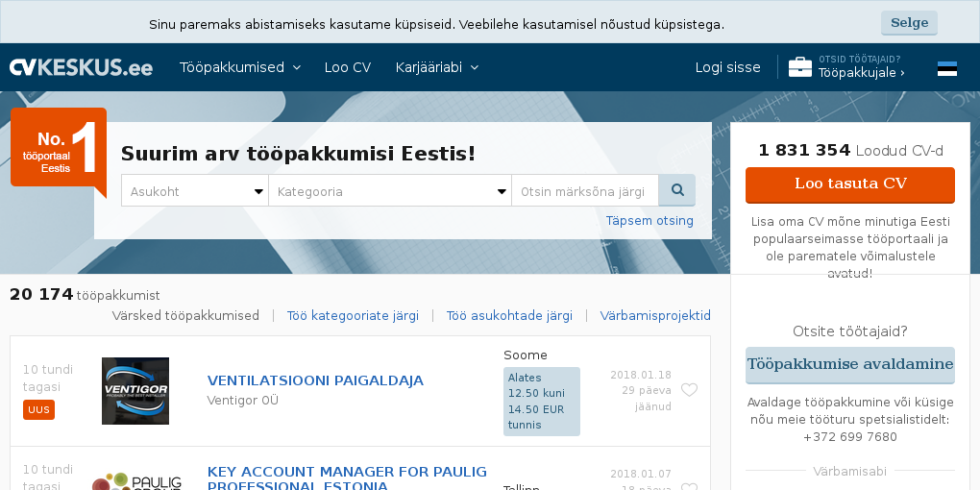Open the Paulig company logo

[x=135, y=482]
